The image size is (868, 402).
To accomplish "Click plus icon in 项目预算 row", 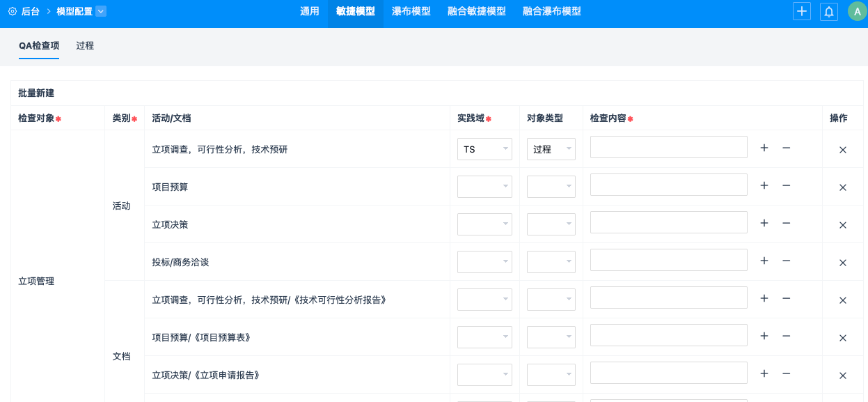I will [x=764, y=185].
